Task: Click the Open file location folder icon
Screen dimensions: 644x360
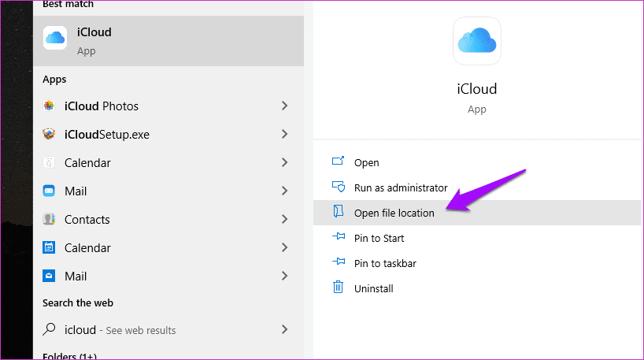Action: click(338, 211)
